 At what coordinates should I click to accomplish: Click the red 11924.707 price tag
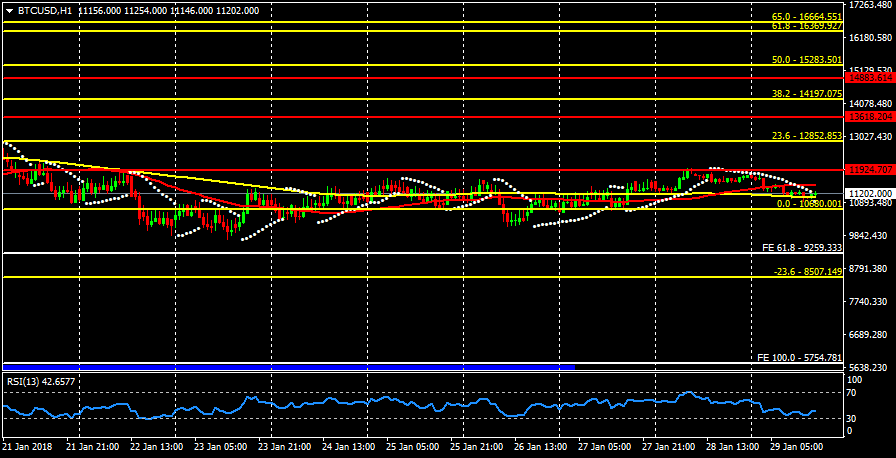pos(868,170)
